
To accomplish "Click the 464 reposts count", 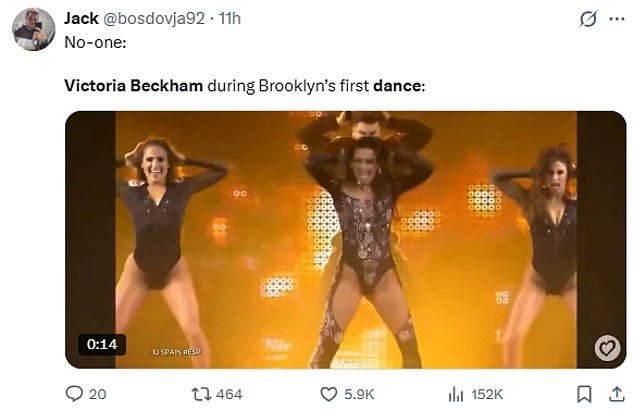I will tap(229, 394).
